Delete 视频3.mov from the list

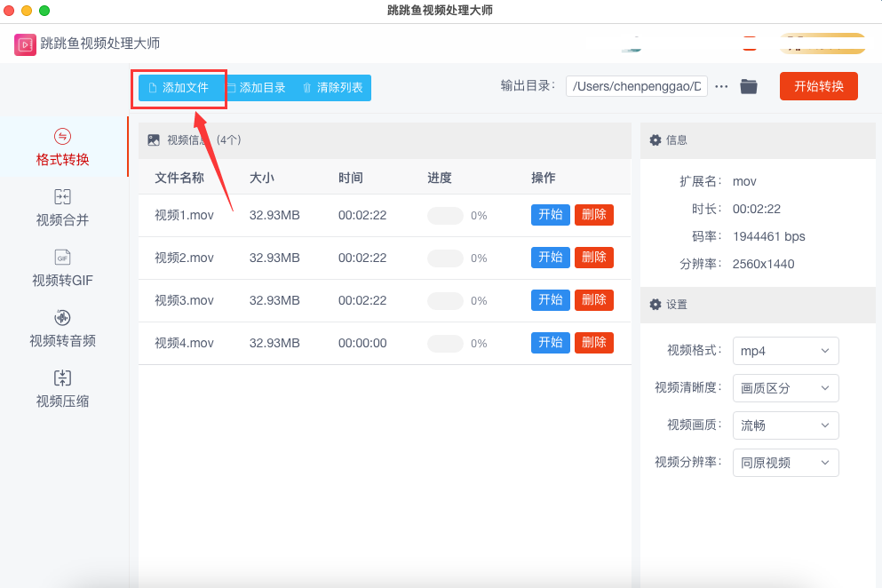tap(593, 300)
